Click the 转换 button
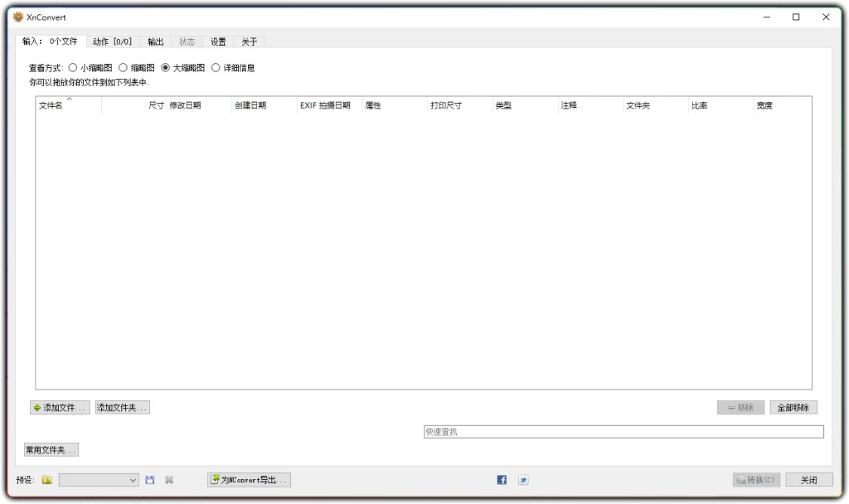The height and width of the screenshot is (504, 849). (756, 480)
